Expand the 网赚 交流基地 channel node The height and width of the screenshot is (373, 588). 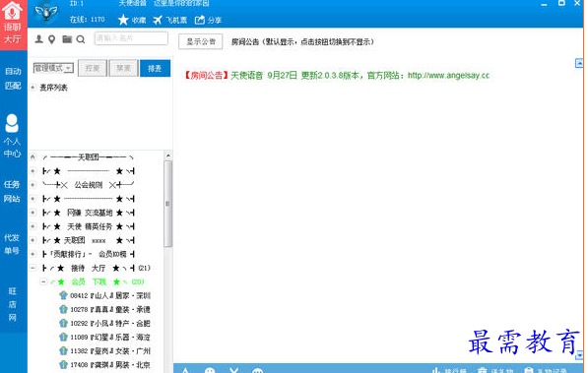tap(33, 213)
